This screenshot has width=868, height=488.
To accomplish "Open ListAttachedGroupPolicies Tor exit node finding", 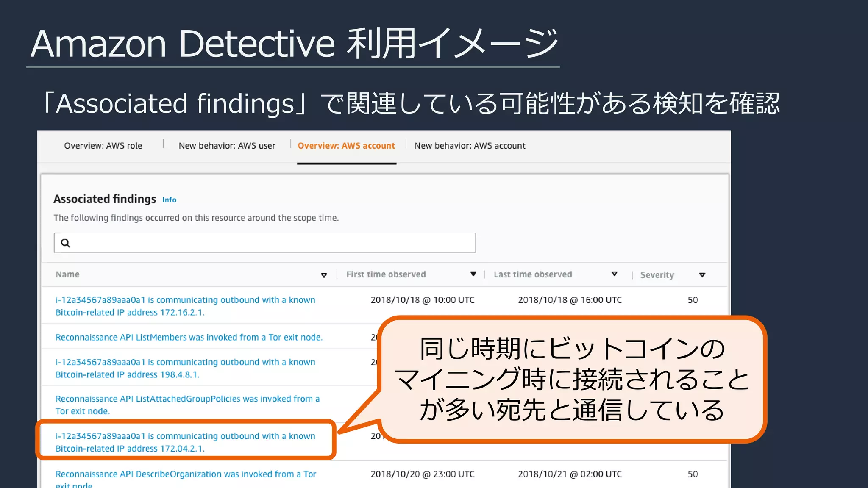I will tap(187, 405).
